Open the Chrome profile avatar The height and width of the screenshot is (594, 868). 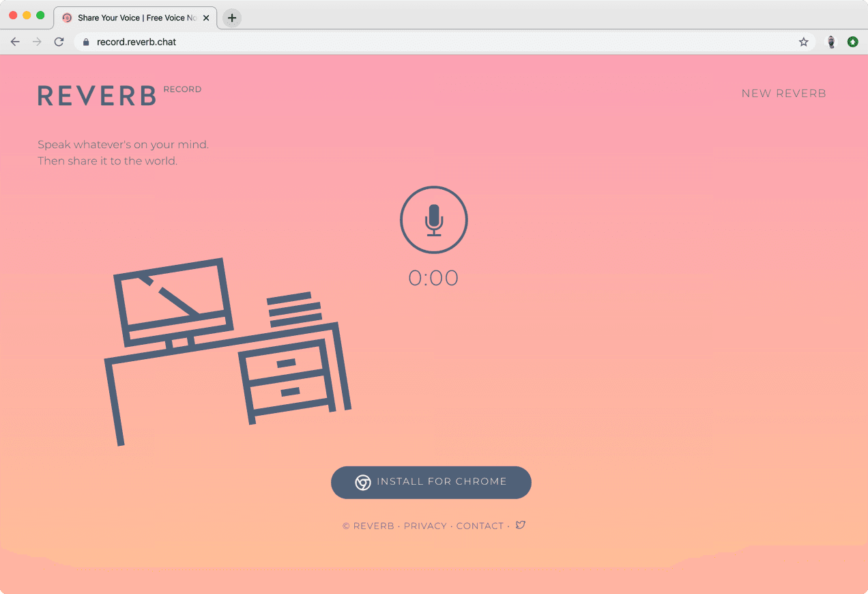[x=831, y=42]
